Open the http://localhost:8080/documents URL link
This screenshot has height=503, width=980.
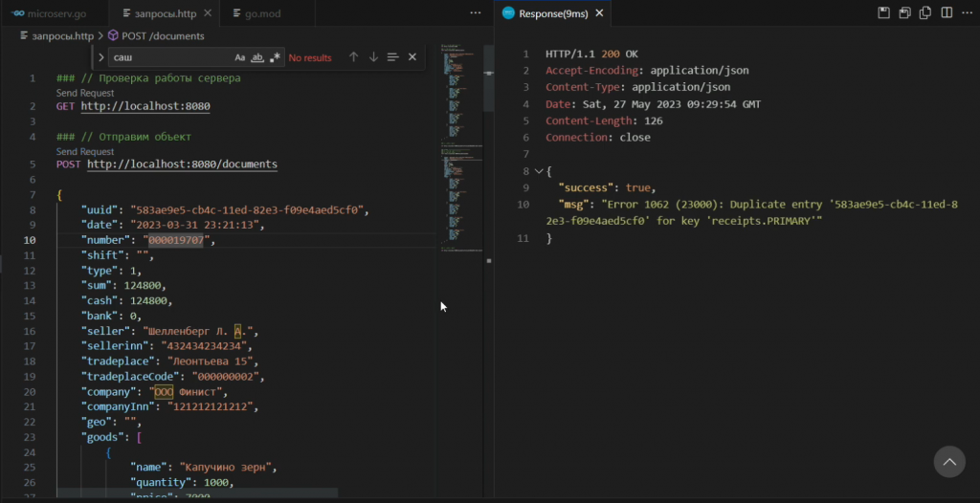[x=182, y=164]
